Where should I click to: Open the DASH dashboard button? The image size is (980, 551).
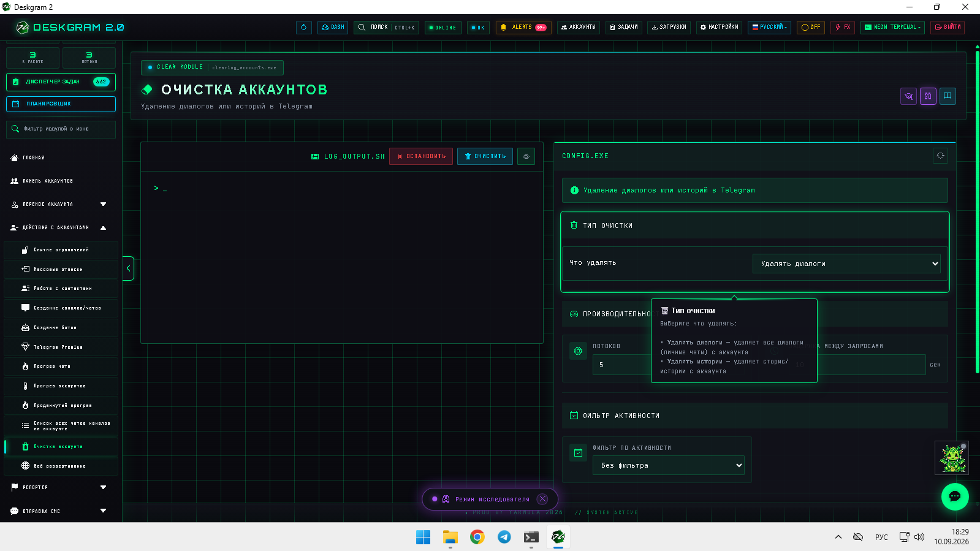pyautogui.click(x=333, y=28)
